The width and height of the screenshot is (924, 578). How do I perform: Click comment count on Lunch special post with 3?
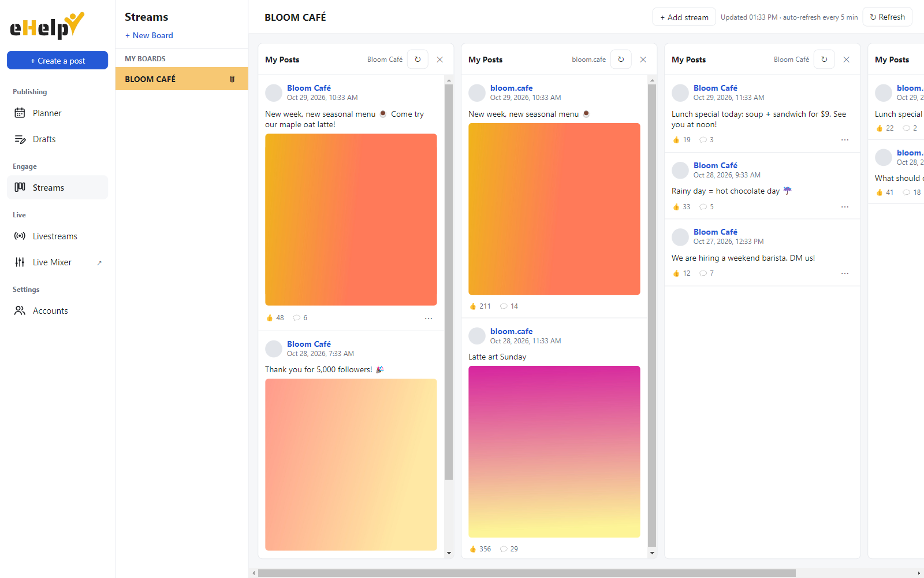coord(707,140)
